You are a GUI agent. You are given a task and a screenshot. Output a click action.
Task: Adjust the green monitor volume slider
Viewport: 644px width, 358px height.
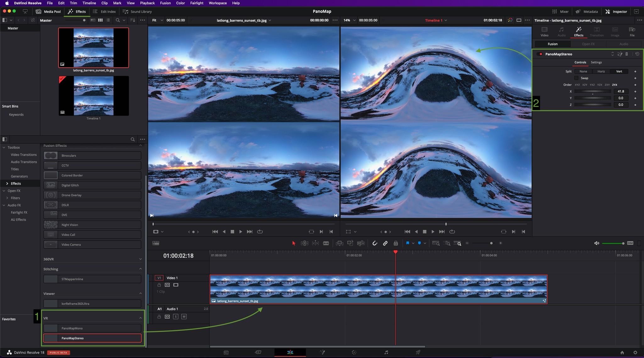point(613,243)
